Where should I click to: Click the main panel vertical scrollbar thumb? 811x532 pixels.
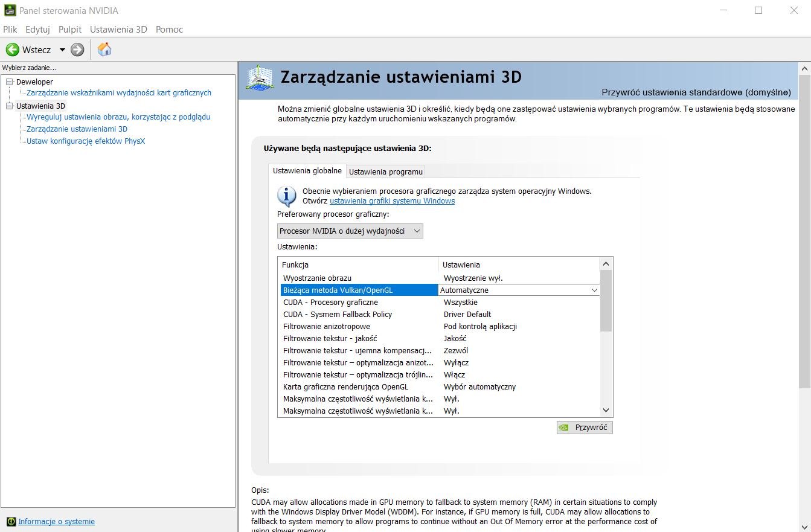click(804, 231)
